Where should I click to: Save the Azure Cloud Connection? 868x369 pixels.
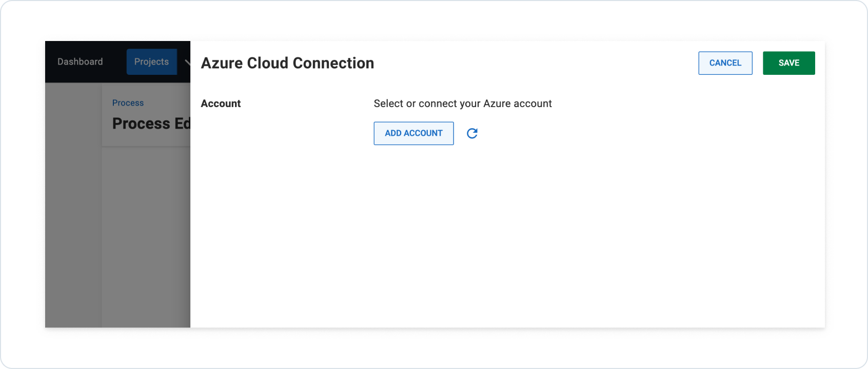point(788,63)
